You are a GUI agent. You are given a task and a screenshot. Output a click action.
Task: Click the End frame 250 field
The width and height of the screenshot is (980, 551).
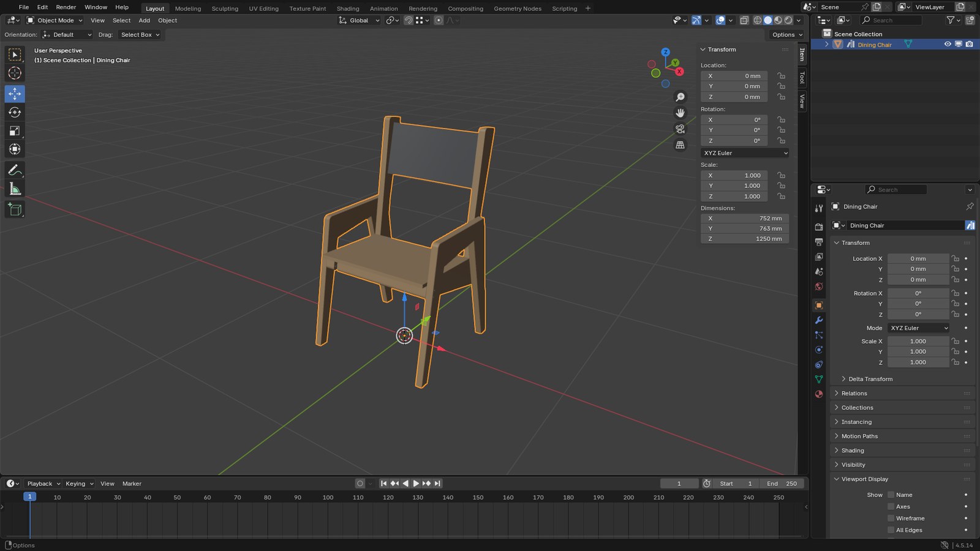coord(782,484)
